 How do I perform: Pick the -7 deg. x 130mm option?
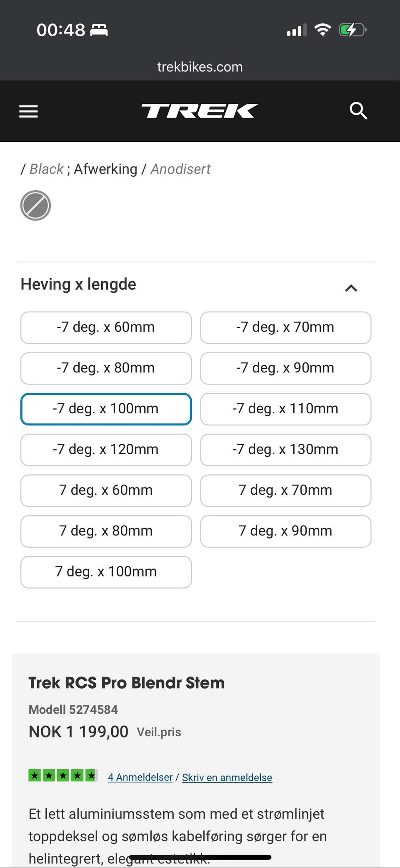click(x=285, y=450)
